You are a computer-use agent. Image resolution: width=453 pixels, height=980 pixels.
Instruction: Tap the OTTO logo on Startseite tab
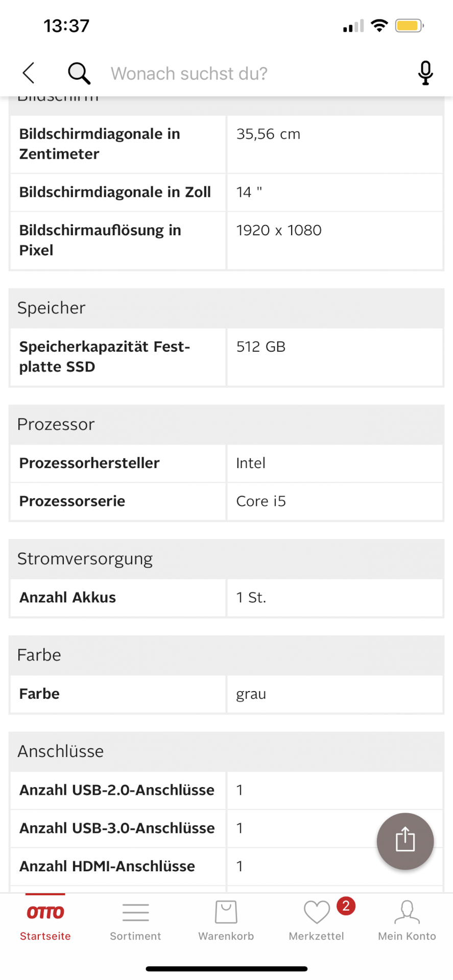(45, 911)
